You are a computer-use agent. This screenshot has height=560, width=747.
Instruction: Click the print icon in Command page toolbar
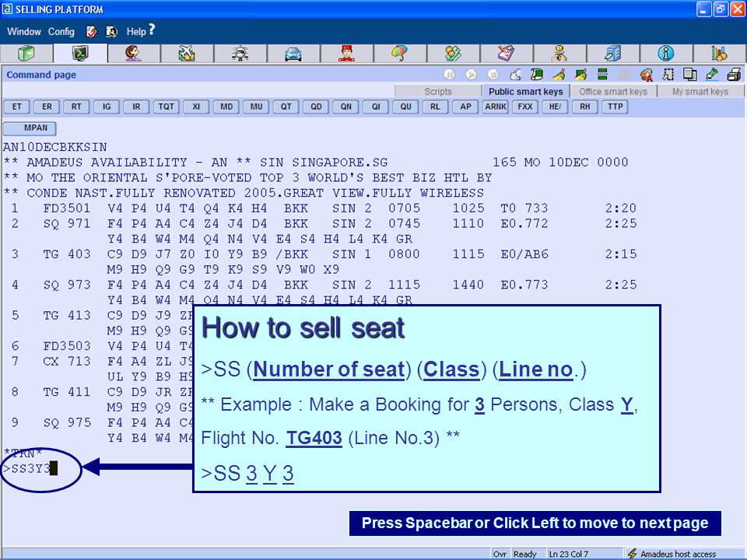click(x=734, y=75)
